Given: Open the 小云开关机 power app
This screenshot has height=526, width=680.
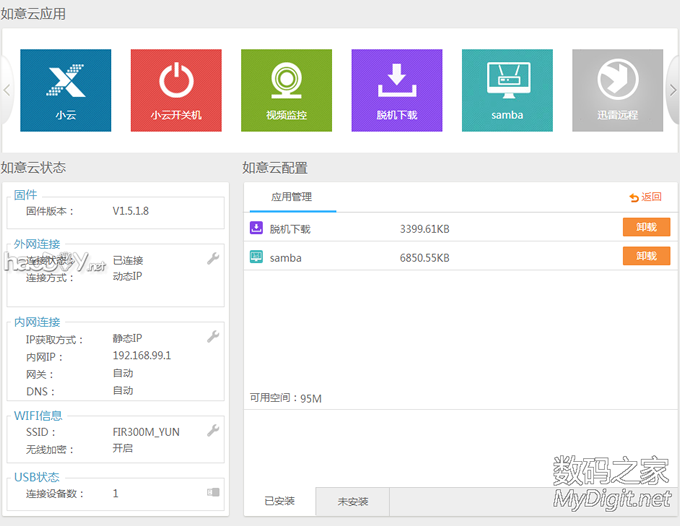Looking at the screenshot, I should pyautogui.click(x=176, y=90).
